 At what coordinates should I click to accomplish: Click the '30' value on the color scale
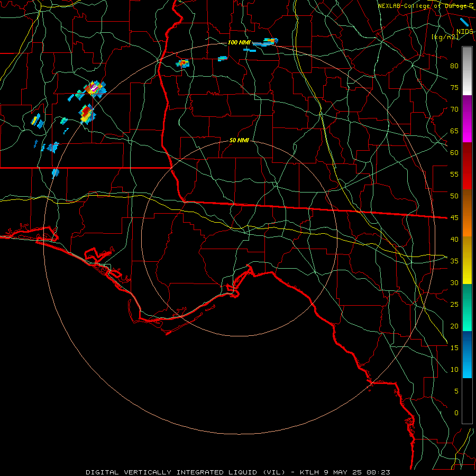tap(454, 282)
